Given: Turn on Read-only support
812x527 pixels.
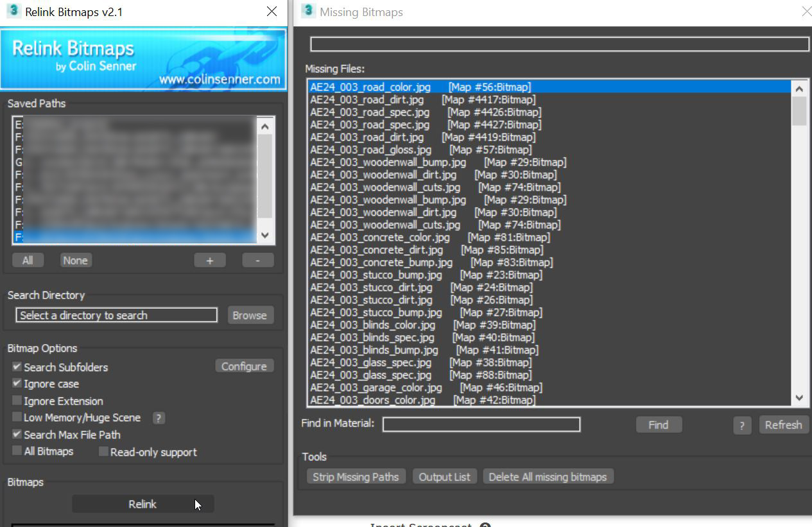Looking at the screenshot, I should click(103, 452).
